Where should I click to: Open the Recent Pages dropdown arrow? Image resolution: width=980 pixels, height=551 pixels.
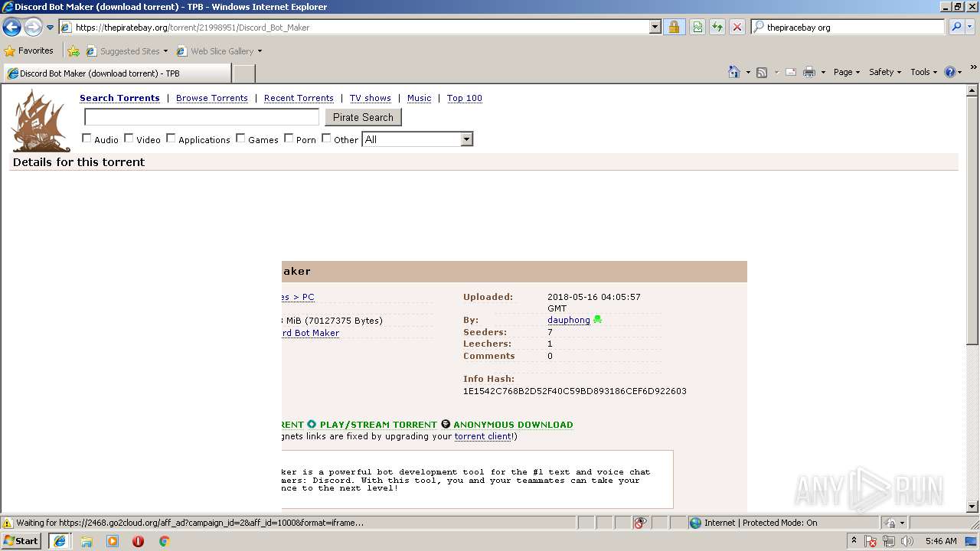[x=50, y=28]
